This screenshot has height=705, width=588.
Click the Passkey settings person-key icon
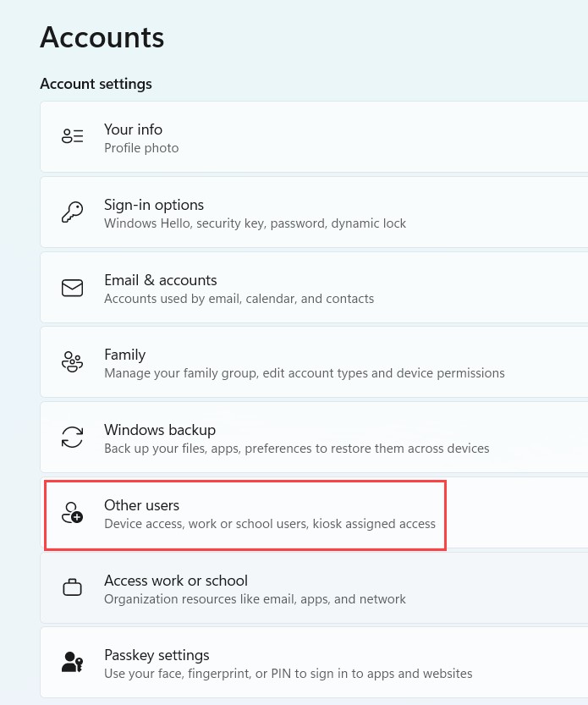coord(73,662)
